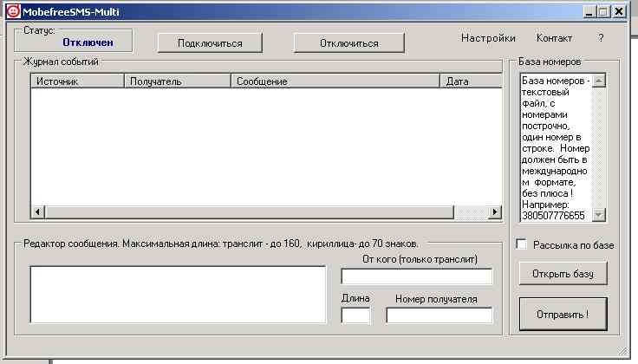
Task: Enable the Рассылка по базе checkbox
Action: 521,244
